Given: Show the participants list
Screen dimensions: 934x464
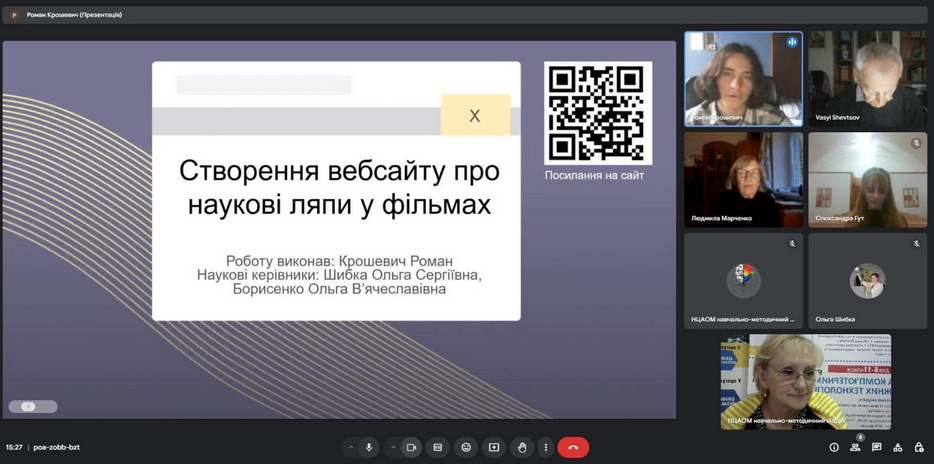Looking at the screenshot, I should click(855, 448).
